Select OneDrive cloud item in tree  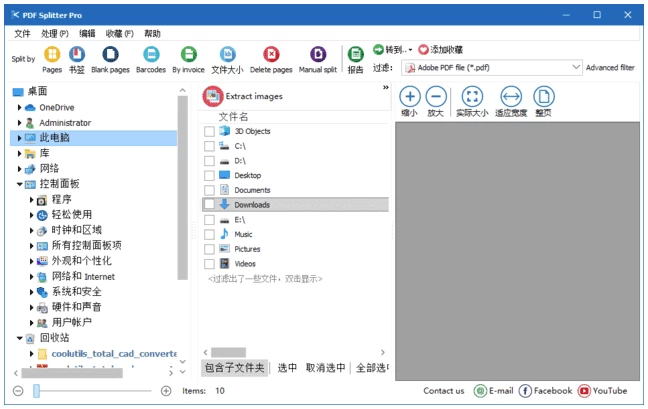[57, 108]
